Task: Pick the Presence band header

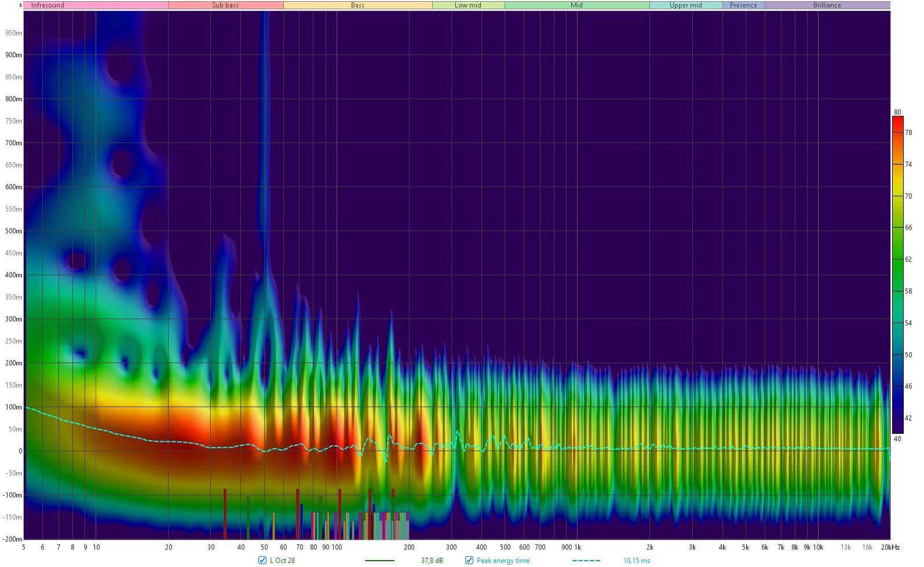Action: [743, 5]
